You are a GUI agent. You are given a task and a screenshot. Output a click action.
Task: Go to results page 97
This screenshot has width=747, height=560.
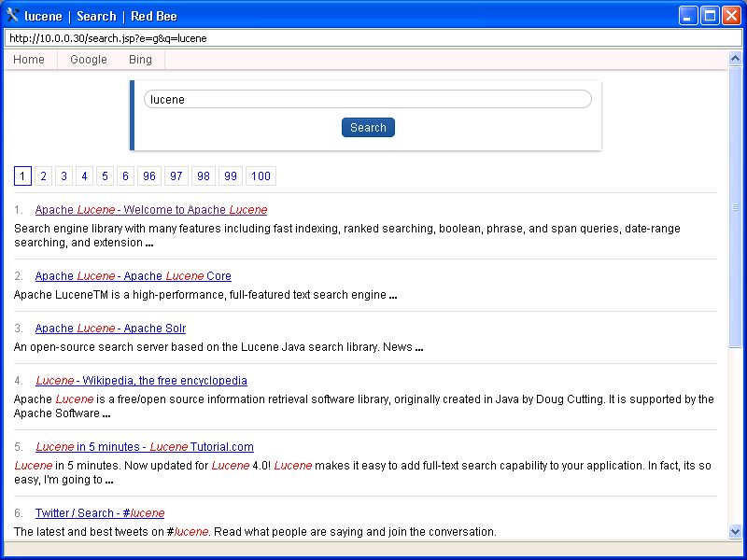176,175
